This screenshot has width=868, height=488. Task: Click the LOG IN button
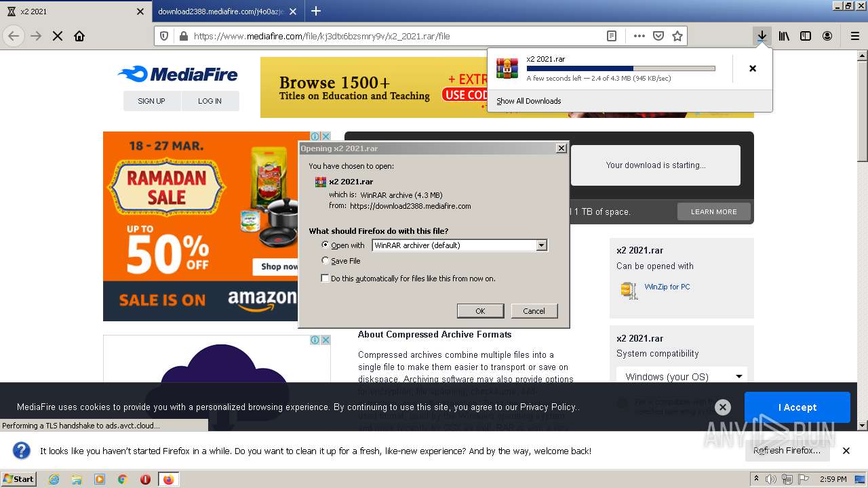coord(210,101)
